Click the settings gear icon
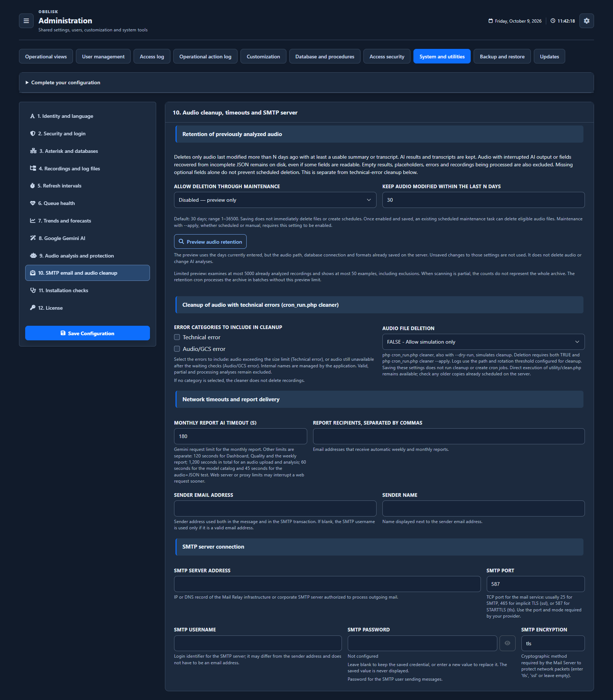The image size is (613, 700). (586, 21)
